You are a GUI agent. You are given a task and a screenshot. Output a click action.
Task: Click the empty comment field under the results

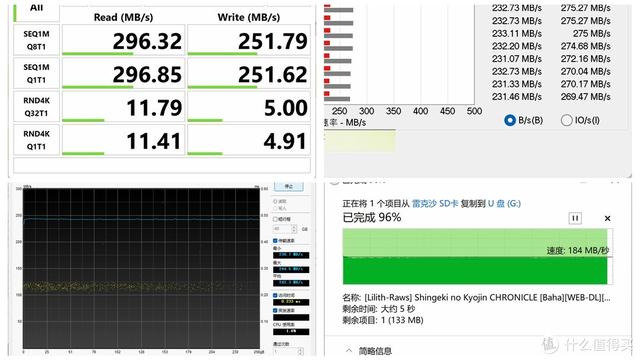pos(162,165)
